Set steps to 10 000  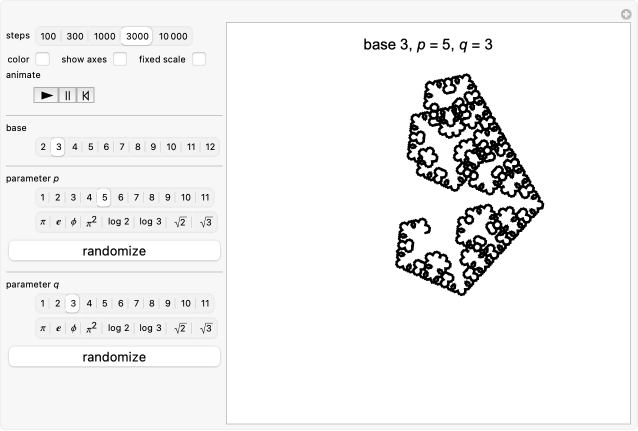click(172, 36)
